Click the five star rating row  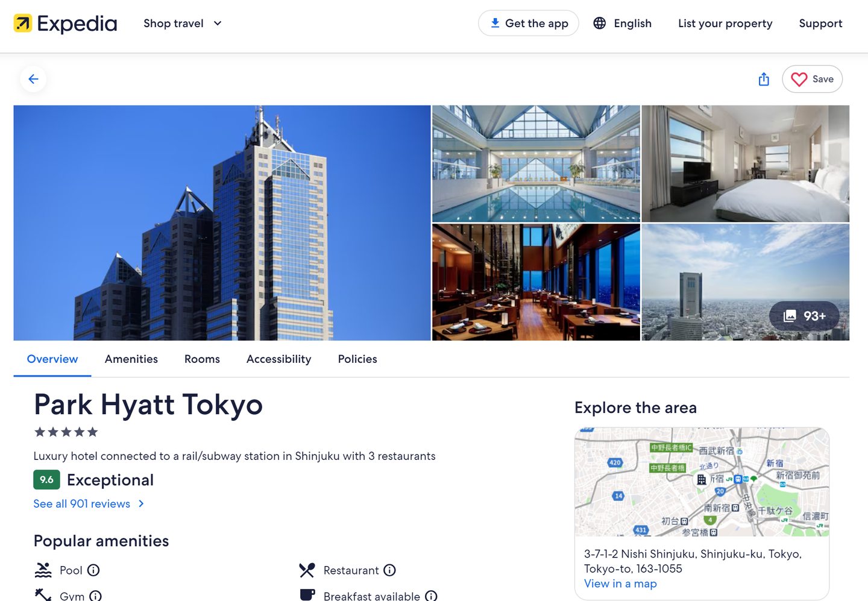pyautogui.click(x=66, y=432)
